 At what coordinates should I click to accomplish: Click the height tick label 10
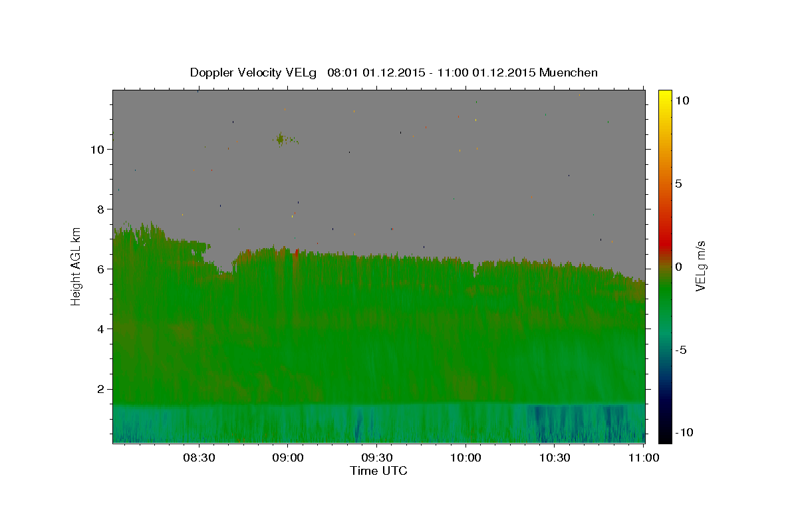(97, 150)
